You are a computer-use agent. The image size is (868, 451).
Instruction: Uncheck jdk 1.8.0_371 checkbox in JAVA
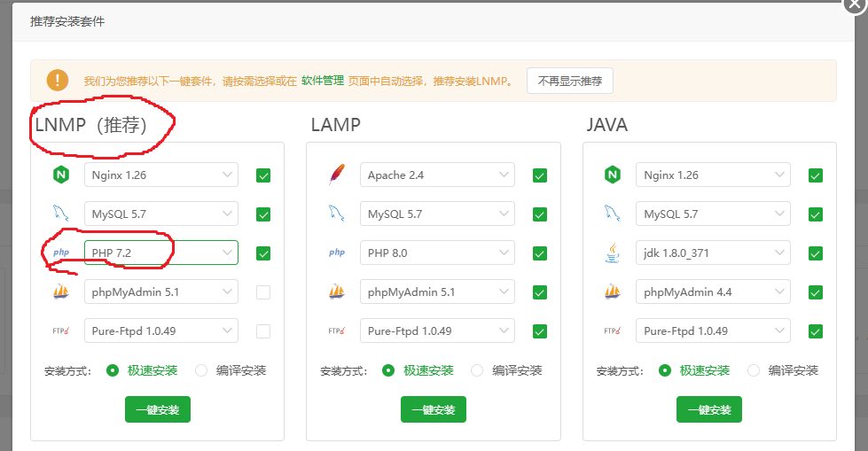(816, 253)
